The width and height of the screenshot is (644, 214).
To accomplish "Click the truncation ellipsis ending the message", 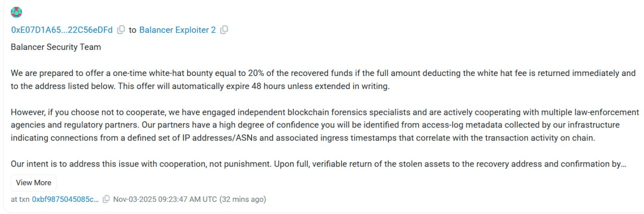I will tap(624, 165).
